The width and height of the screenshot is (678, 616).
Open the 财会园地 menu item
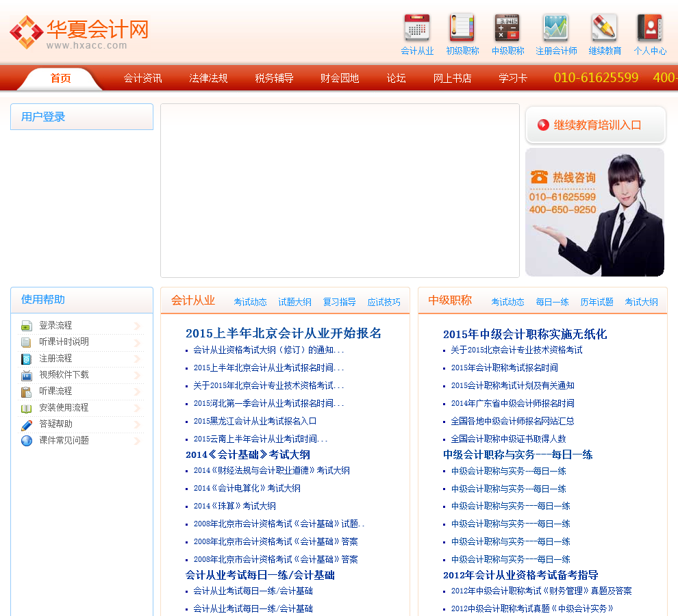pos(340,78)
